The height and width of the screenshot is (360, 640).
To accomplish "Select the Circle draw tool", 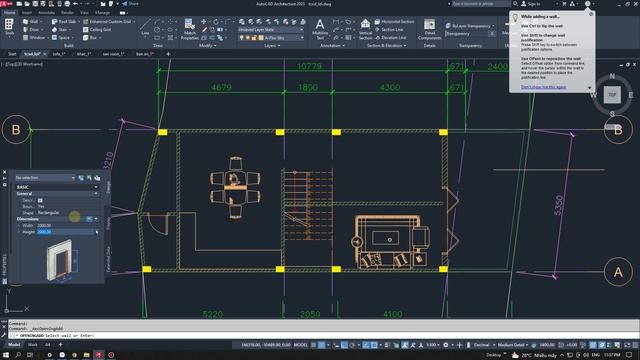I will pyautogui.click(x=157, y=29).
